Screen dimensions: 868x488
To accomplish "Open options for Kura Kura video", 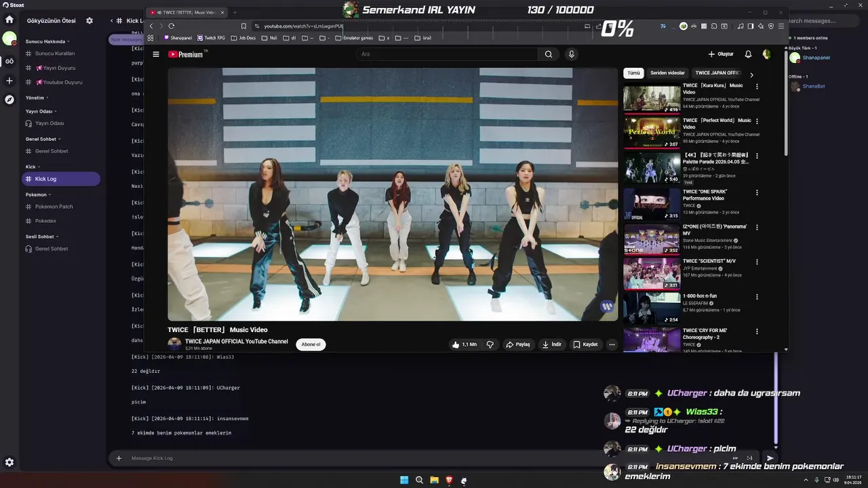I will pos(757,86).
